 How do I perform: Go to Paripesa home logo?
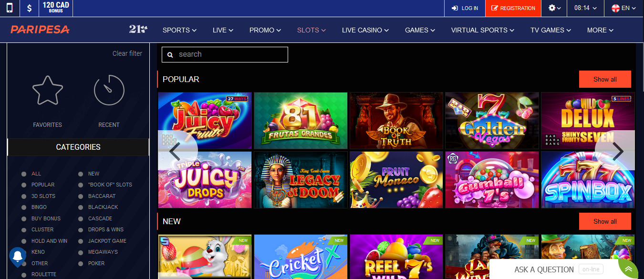pyautogui.click(x=40, y=30)
